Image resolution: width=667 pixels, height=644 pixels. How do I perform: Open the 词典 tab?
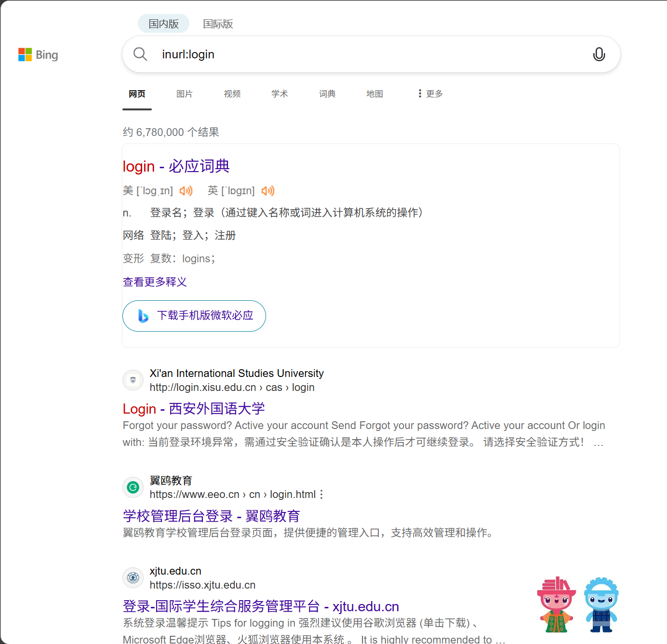point(327,94)
